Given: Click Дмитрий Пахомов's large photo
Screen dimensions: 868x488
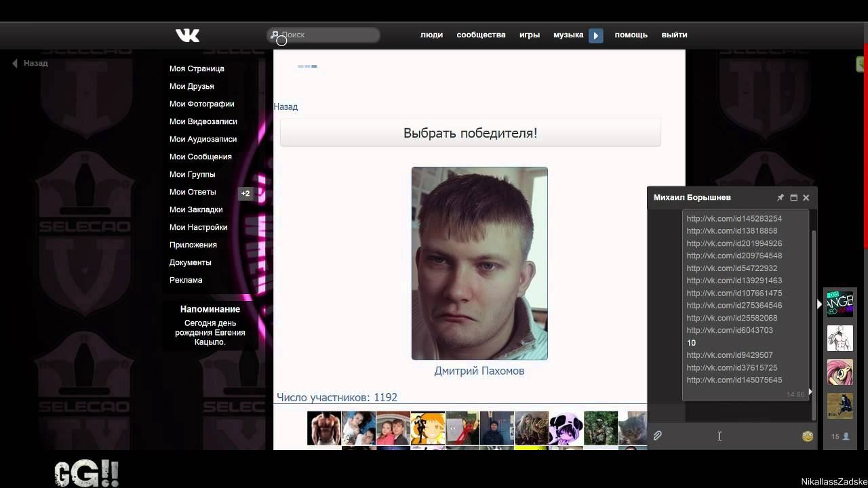Looking at the screenshot, I should 479,263.
